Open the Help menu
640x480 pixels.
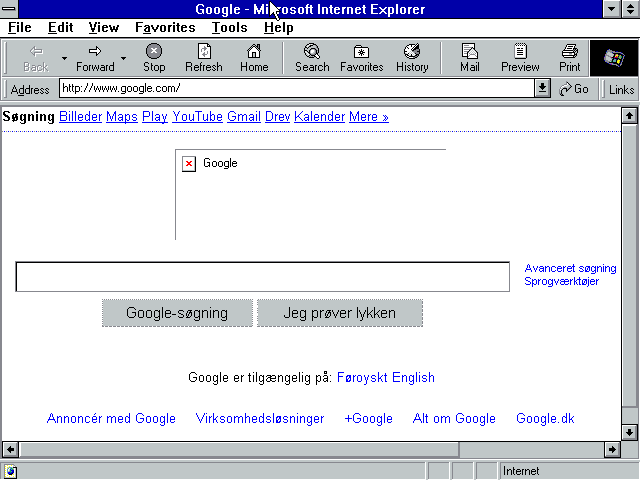coord(278,27)
